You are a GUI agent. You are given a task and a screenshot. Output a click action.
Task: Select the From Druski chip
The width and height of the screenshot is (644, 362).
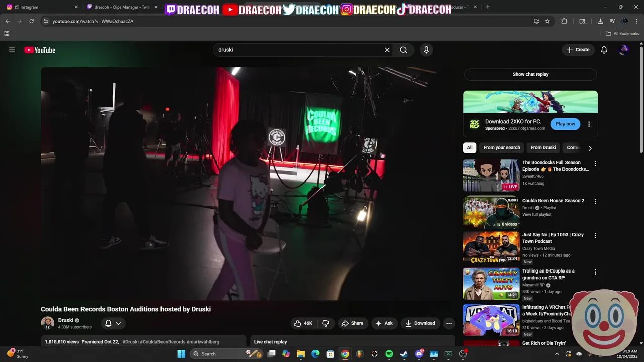click(x=543, y=147)
